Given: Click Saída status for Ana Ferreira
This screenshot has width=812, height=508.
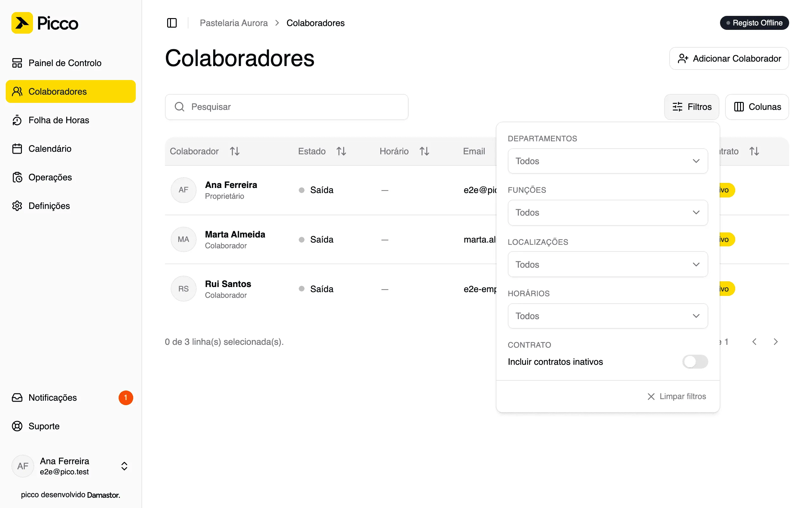Looking at the screenshot, I should pyautogui.click(x=316, y=190).
